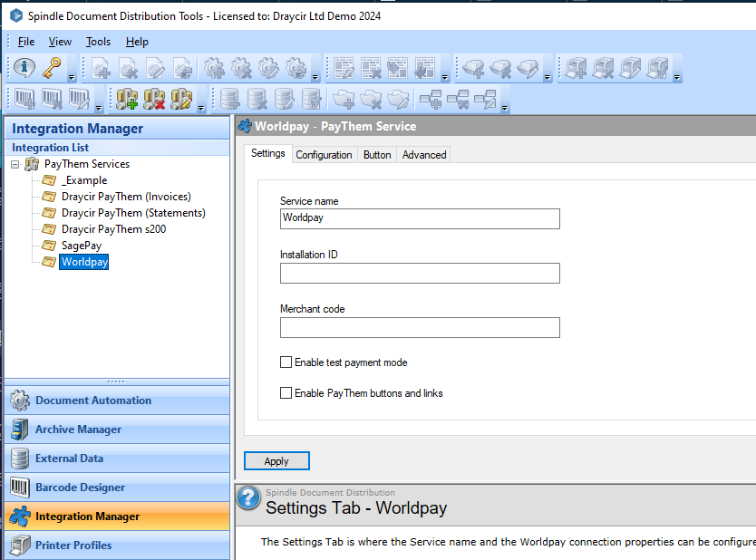This screenshot has height=560, width=756.
Task: Edit integration service with pencil coins icon
Action: (181, 99)
